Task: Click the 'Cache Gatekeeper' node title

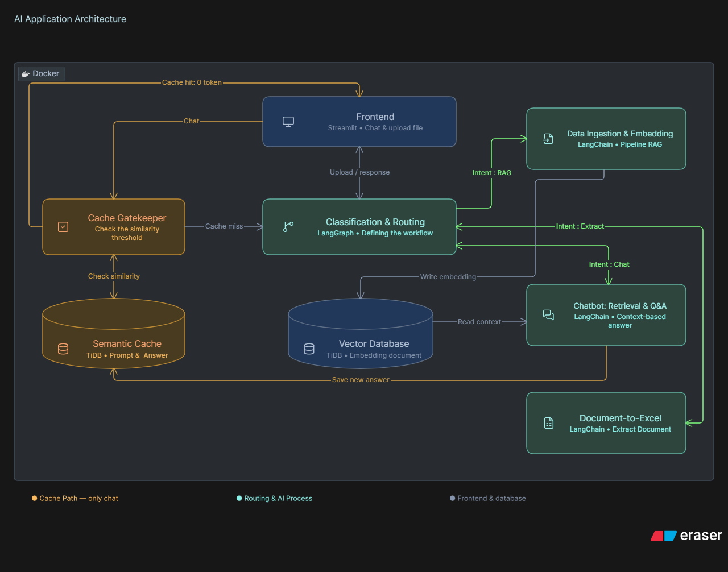Action: [x=127, y=218]
